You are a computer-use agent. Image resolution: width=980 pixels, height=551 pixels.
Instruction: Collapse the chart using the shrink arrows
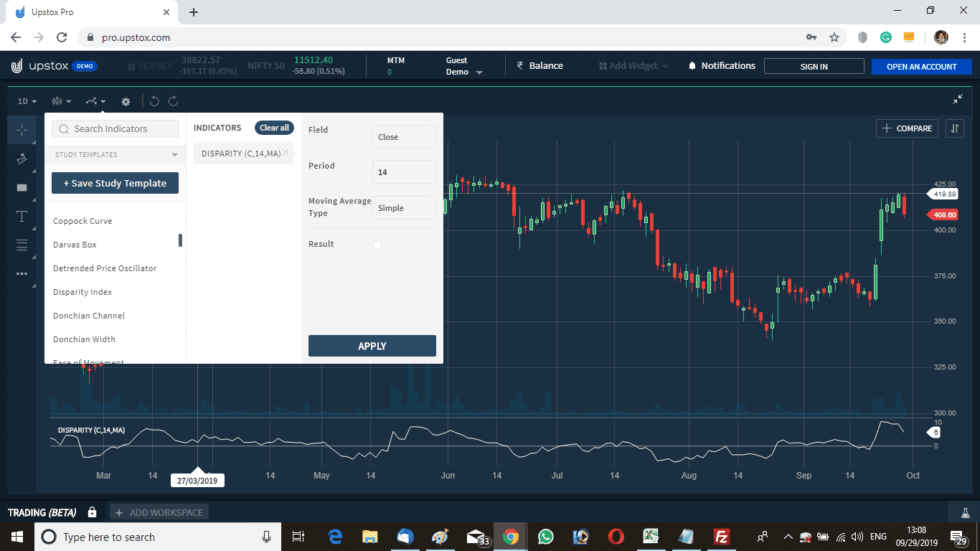tap(958, 100)
